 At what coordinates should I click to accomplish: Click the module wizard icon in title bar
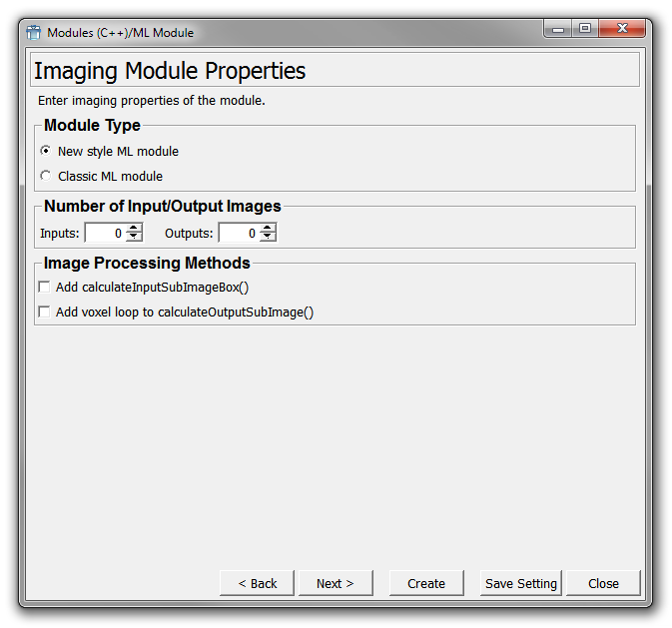point(34,33)
